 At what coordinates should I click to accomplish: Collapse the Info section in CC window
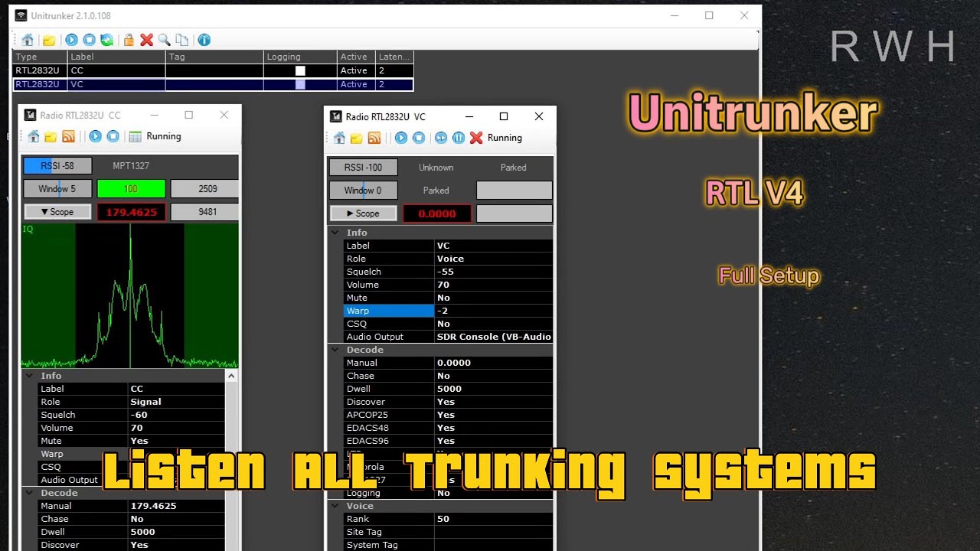tap(29, 376)
